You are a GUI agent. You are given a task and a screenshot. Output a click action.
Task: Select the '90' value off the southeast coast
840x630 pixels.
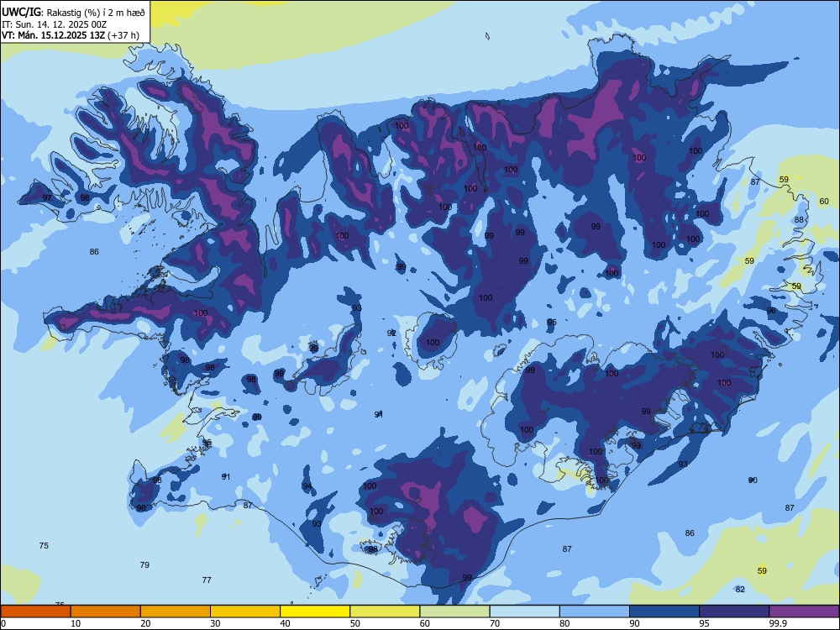pos(753,480)
